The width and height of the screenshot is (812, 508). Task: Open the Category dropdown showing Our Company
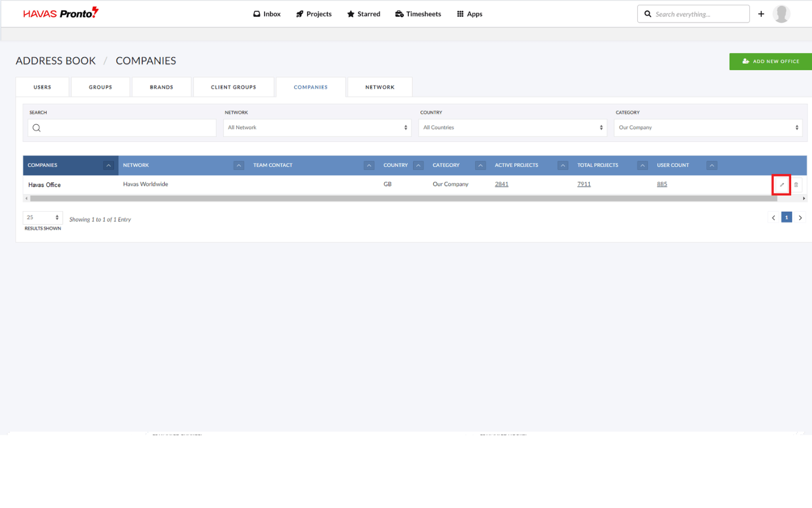[x=708, y=128]
